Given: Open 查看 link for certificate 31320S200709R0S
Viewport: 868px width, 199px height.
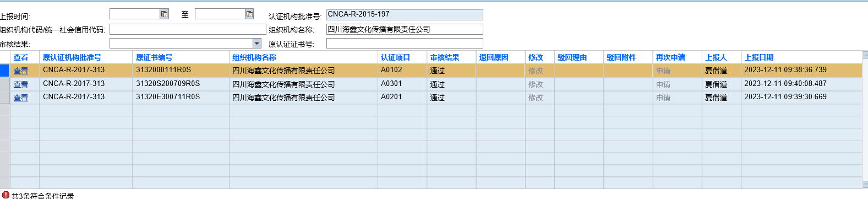Looking at the screenshot, I should point(21,84).
